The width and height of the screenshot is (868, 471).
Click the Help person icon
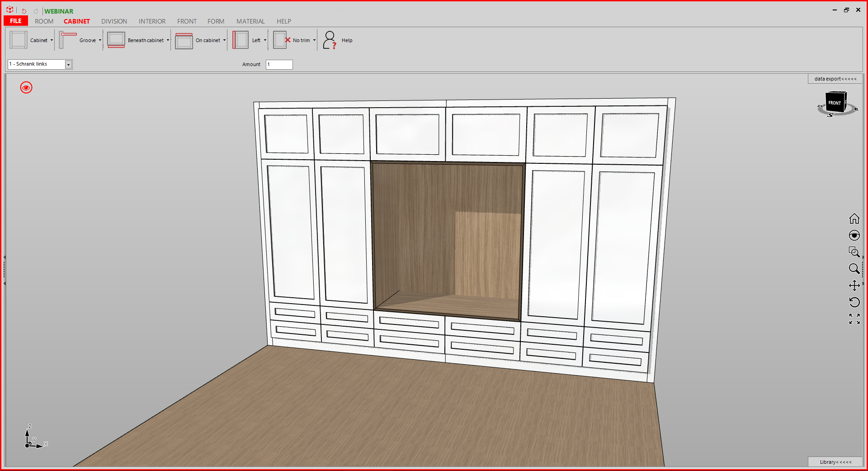tap(330, 40)
